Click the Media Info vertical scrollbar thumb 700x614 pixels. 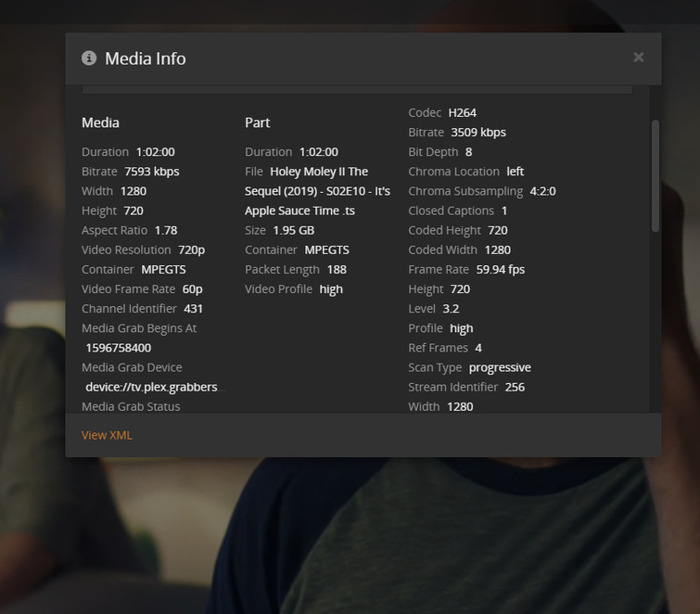pos(655,175)
